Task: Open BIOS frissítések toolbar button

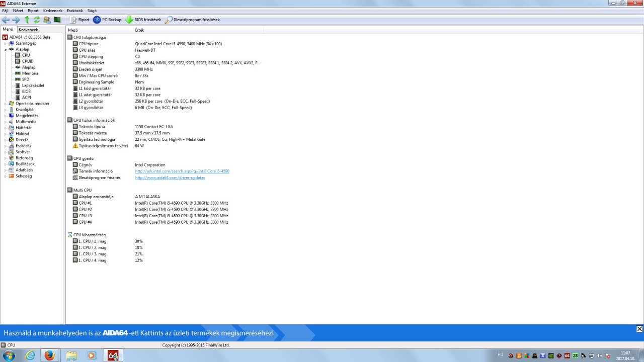Action: tap(143, 20)
